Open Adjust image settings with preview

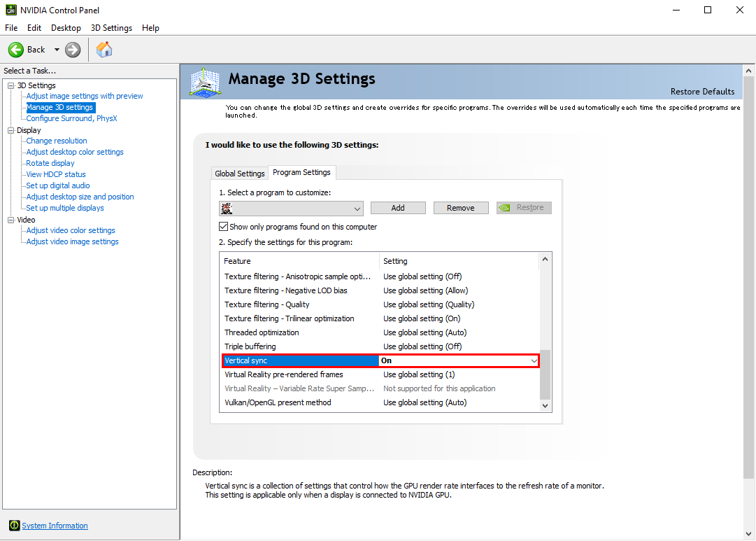(85, 96)
